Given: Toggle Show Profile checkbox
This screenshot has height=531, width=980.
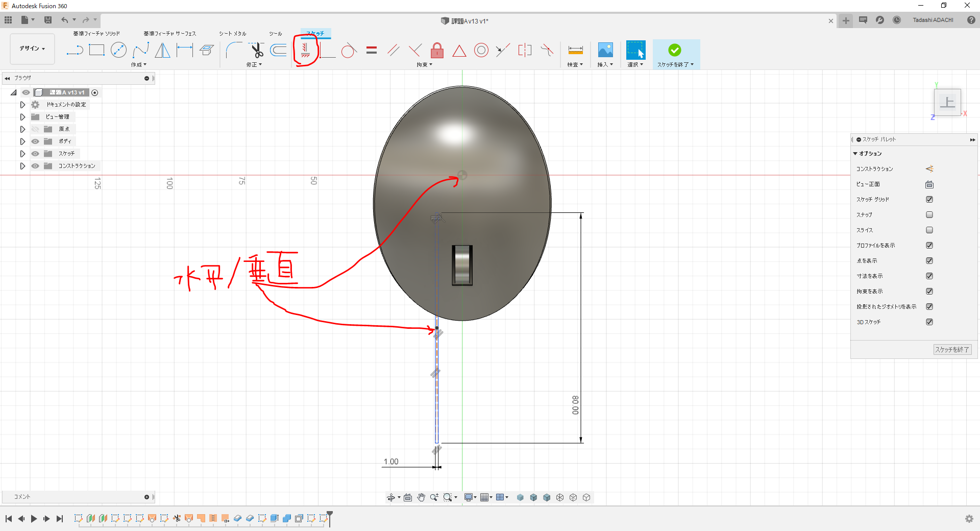Looking at the screenshot, I should click(929, 246).
